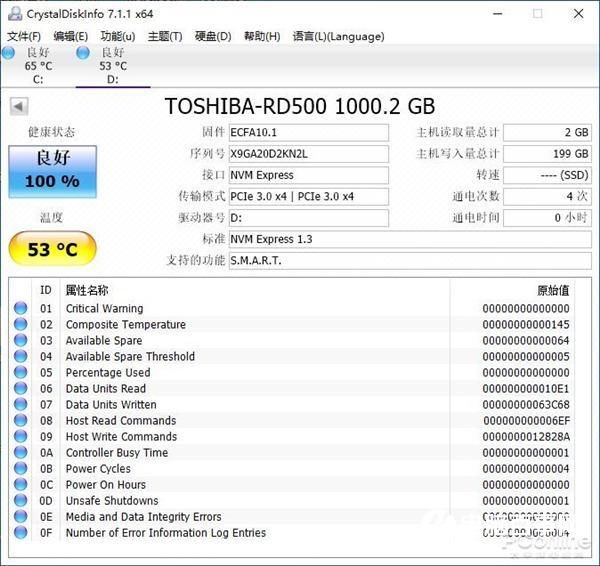Open the 语言(L)(Language) menu
Viewport: 600px width, 566px height.
click(339, 36)
